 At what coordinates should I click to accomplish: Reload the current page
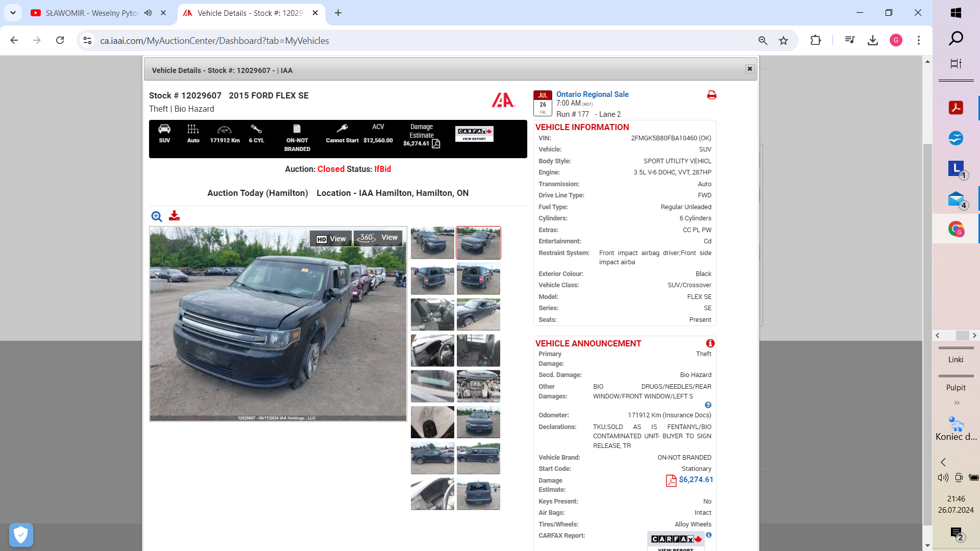pos(60,40)
